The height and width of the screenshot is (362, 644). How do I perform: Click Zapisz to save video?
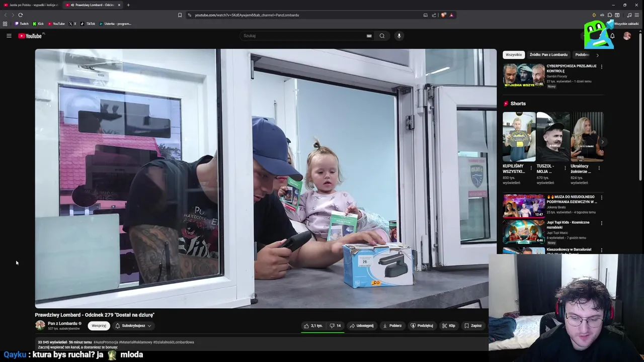473,326
